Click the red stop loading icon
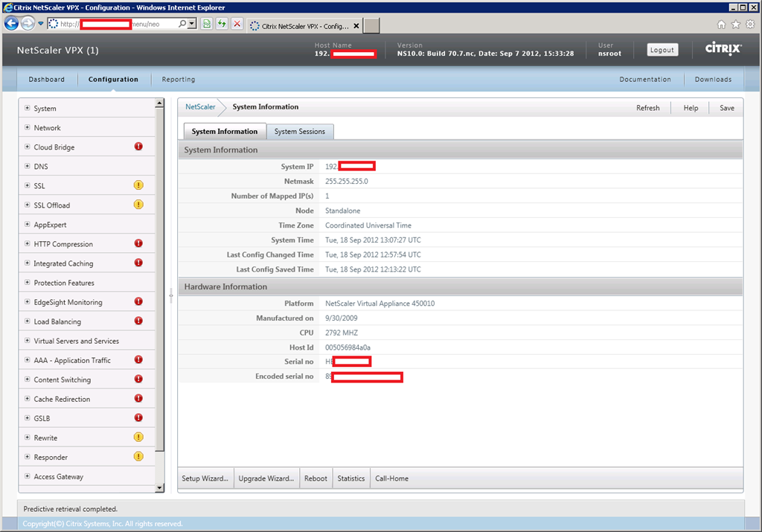762x532 pixels. [x=237, y=24]
